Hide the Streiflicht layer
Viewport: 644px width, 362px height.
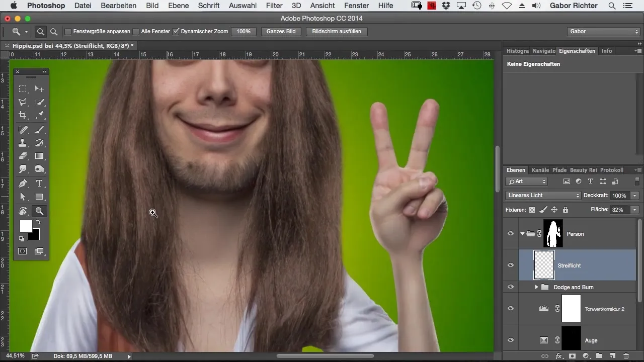point(511,265)
